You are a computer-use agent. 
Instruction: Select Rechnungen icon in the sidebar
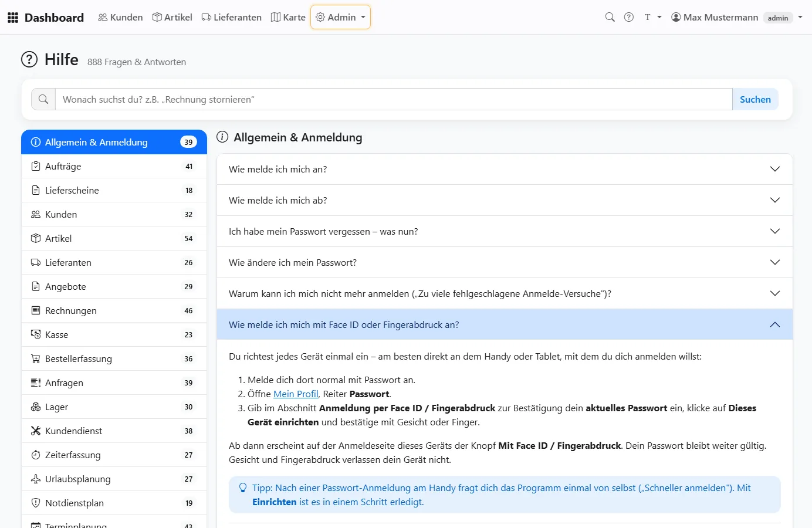click(x=36, y=311)
